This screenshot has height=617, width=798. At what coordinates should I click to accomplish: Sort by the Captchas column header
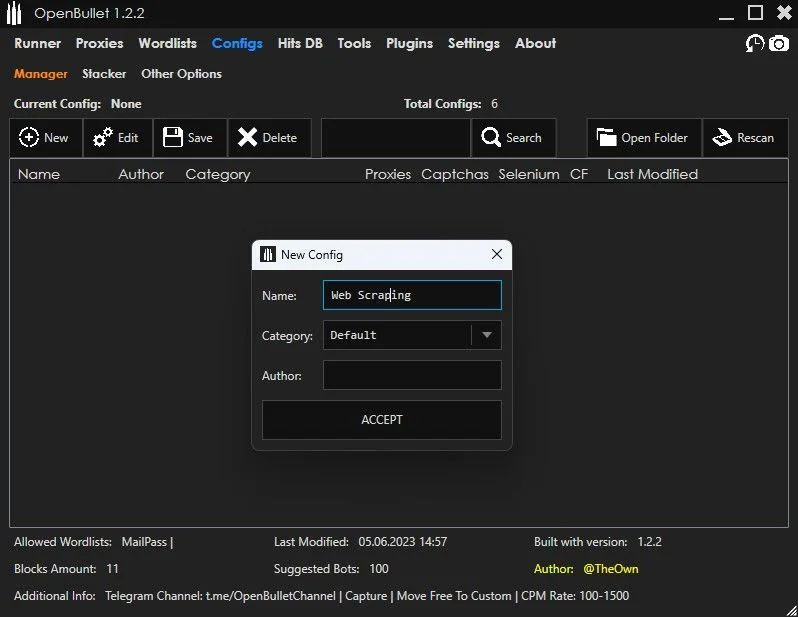point(455,174)
